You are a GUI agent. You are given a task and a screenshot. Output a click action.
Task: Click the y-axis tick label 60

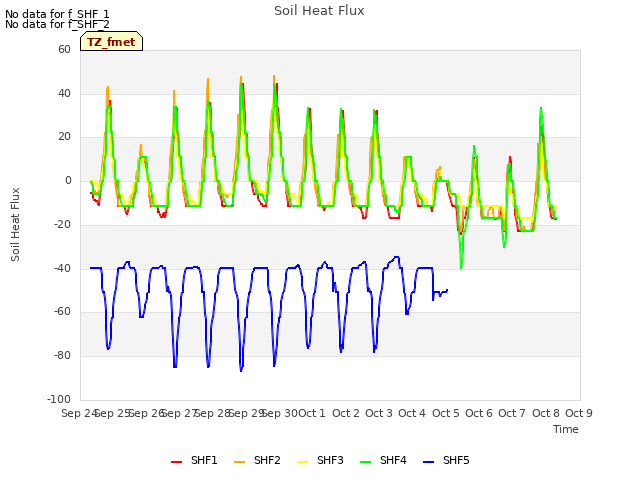pyautogui.click(x=64, y=49)
